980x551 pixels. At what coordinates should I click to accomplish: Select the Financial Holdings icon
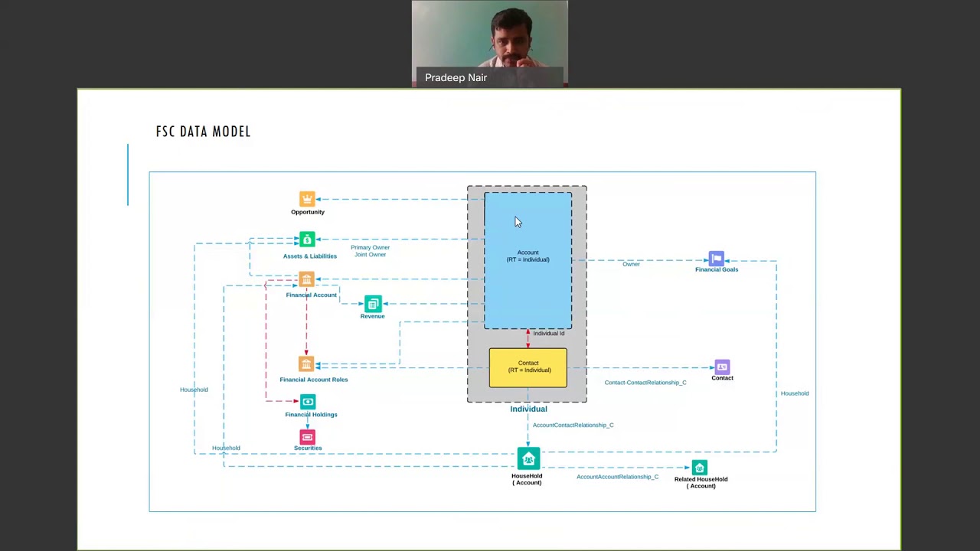[308, 402]
